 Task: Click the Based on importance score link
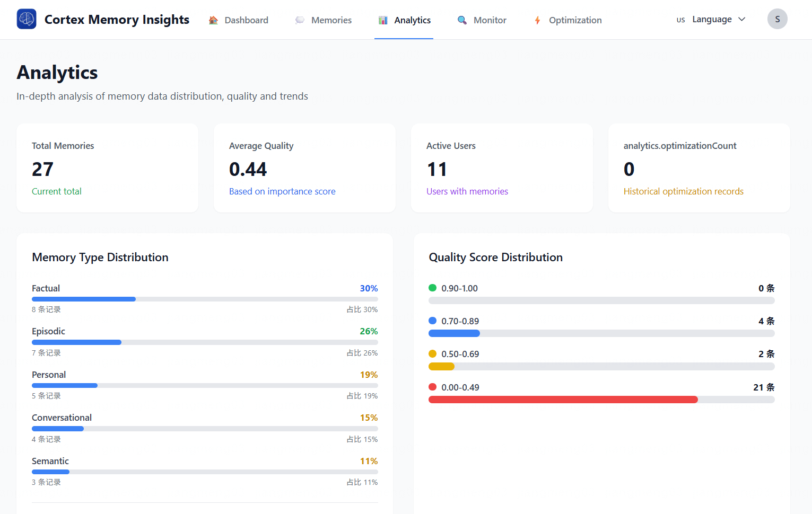(282, 191)
